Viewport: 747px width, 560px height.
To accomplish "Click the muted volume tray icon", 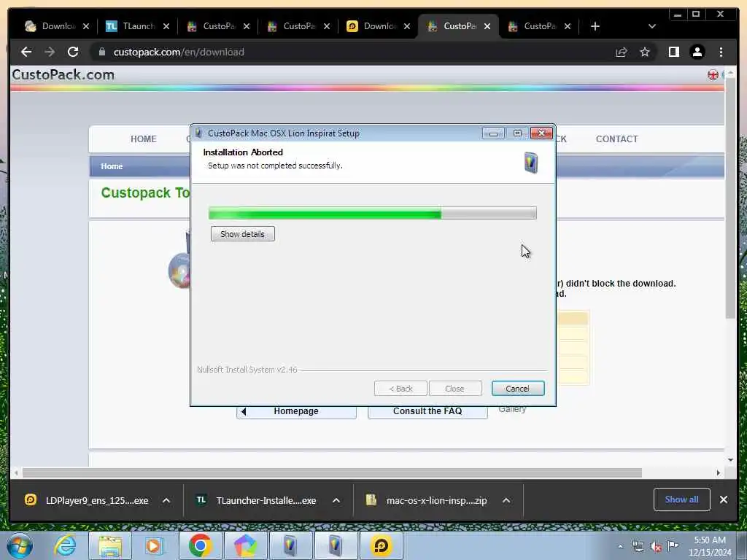I will pyautogui.click(x=656, y=547).
